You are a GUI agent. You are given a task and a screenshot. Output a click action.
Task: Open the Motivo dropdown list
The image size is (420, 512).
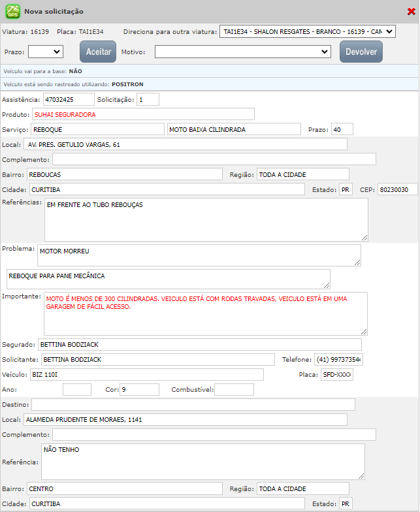pos(243,52)
